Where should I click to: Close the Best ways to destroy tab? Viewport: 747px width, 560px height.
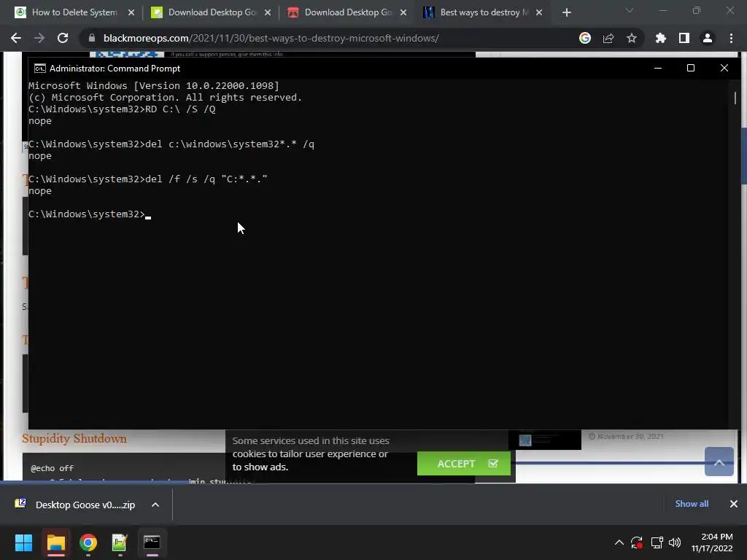[x=539, y=12]
